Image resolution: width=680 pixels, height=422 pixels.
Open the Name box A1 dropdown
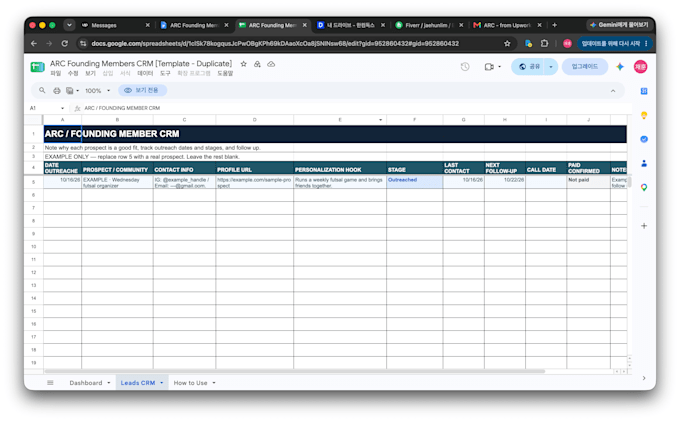(x=62, y=108)
